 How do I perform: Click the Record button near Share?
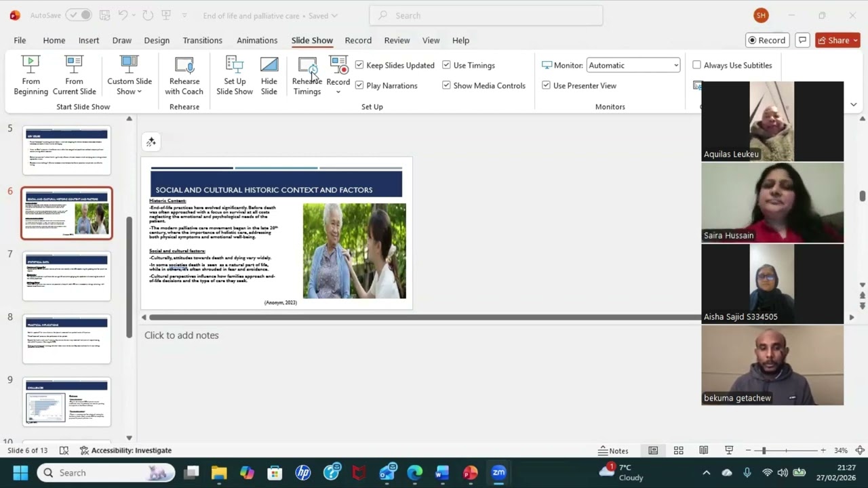tap(768, 40)
